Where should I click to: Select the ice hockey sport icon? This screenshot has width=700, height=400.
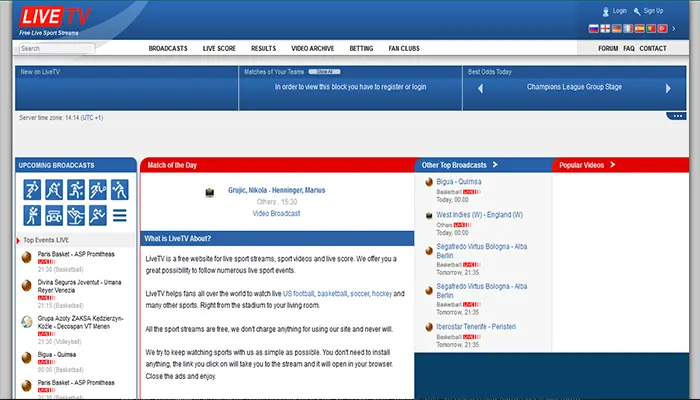click(x=54, y=190)
